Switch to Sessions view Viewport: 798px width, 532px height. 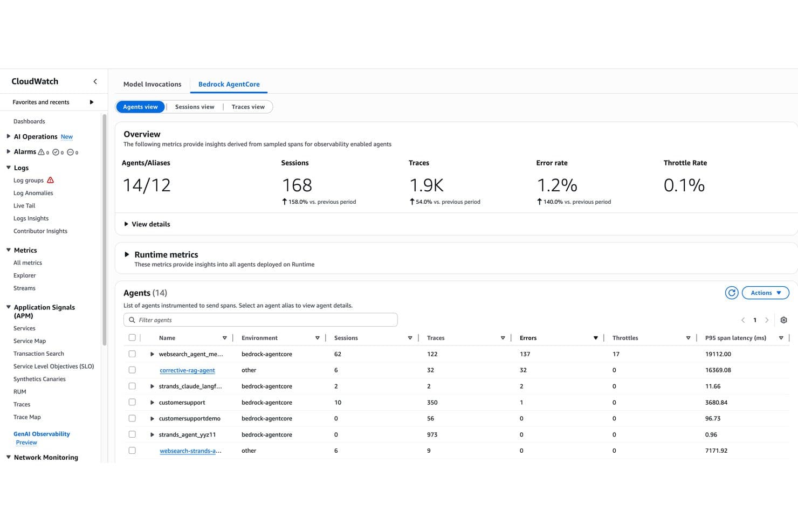coord(195,107)
